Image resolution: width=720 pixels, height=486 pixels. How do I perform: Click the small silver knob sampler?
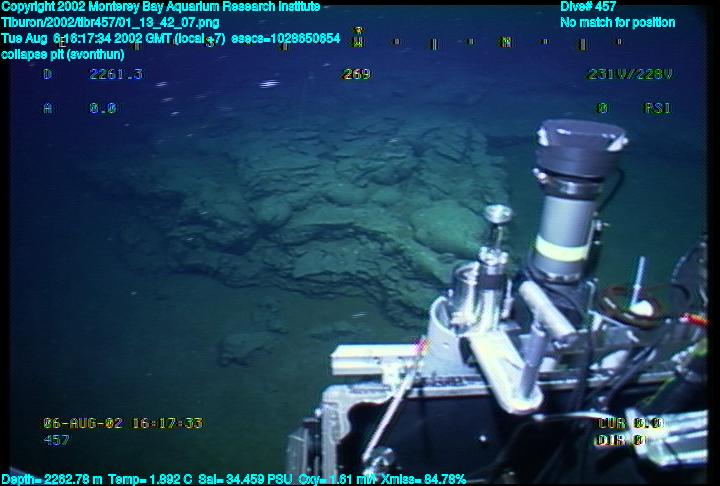coord(497,217)
